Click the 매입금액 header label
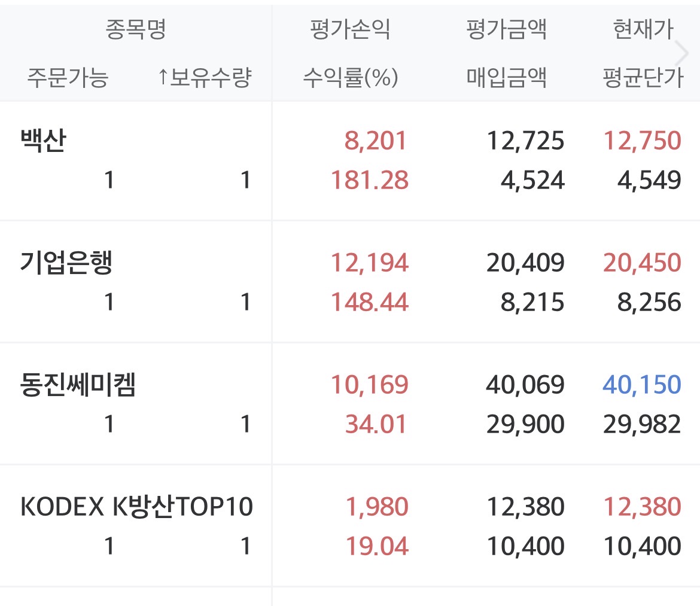This screenshot has width=700, height=606. pos(506,78)
